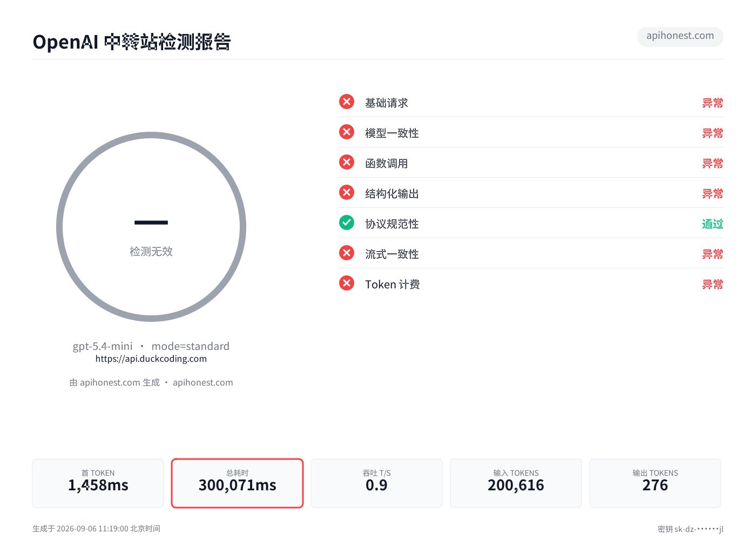Click the red X icon beside Token 计费
The width and height of the screenshot is (756, 540).
pyautogui.click(x=347, y=283)
